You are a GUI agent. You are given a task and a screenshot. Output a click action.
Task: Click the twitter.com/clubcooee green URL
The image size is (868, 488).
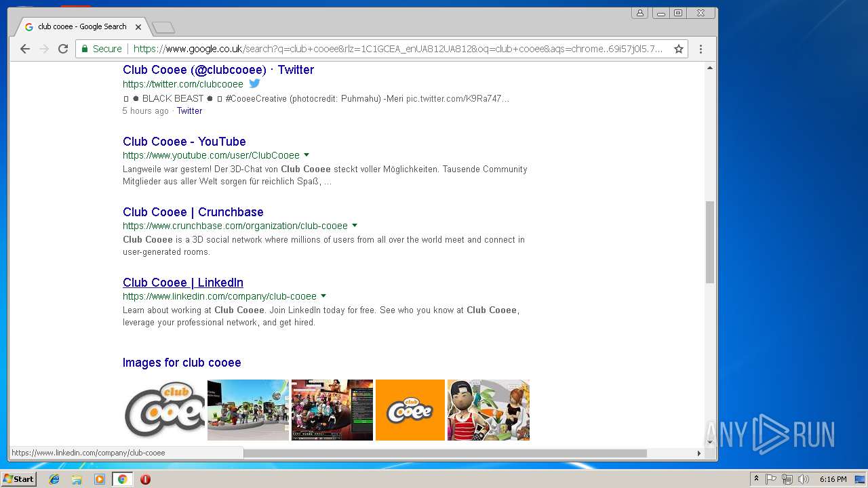click(x=183, y=85)
